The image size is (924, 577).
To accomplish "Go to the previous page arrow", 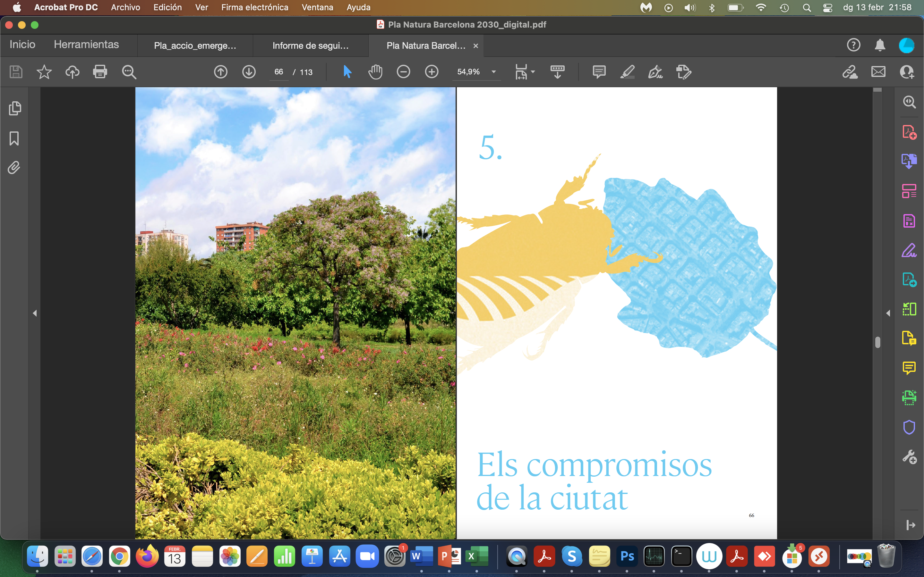I will 221,72.
